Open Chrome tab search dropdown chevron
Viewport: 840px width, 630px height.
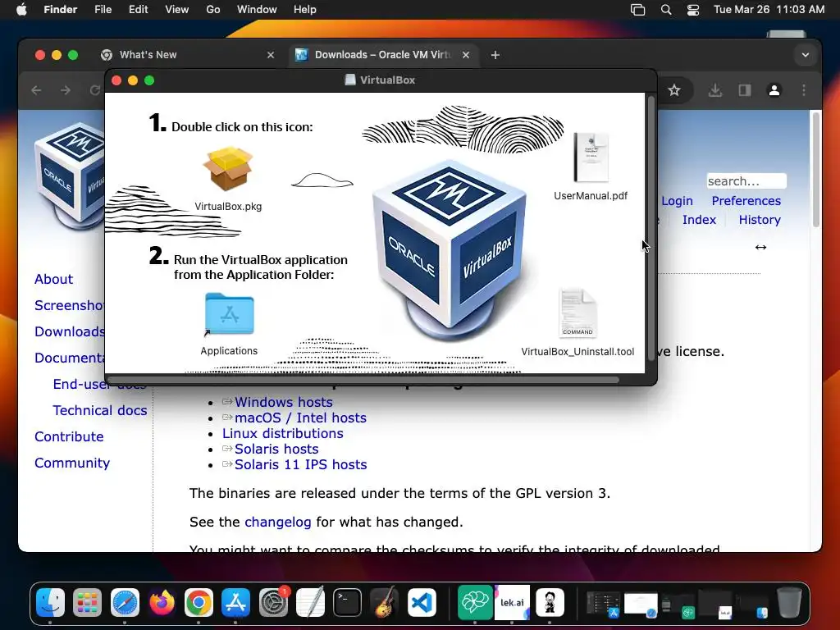(x=806, y=55)
